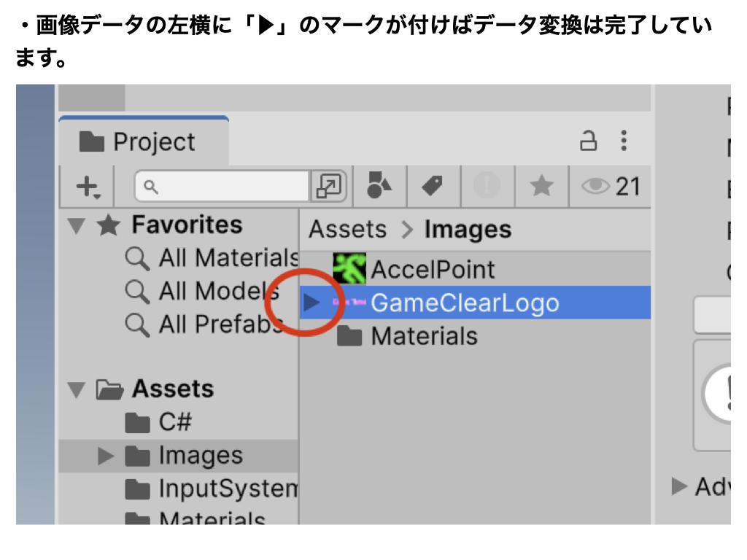Select the Project tab
Viewport: 747px width, 560px height.
143,141
